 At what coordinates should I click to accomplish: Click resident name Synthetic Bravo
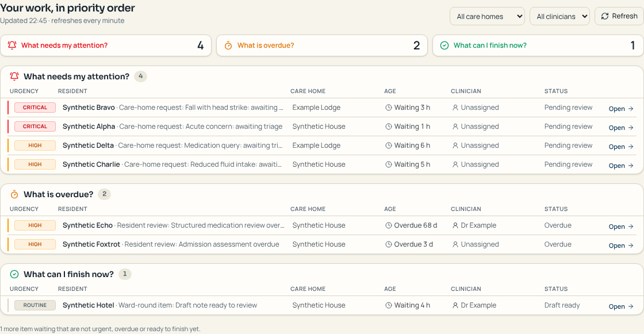pyautogui.click(x=89, y=108)
